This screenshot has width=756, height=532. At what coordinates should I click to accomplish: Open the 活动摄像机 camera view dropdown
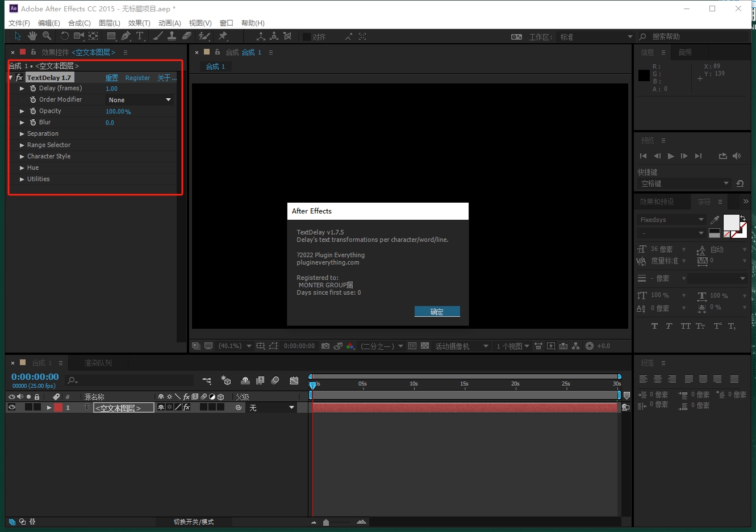(x=461, y=346)
